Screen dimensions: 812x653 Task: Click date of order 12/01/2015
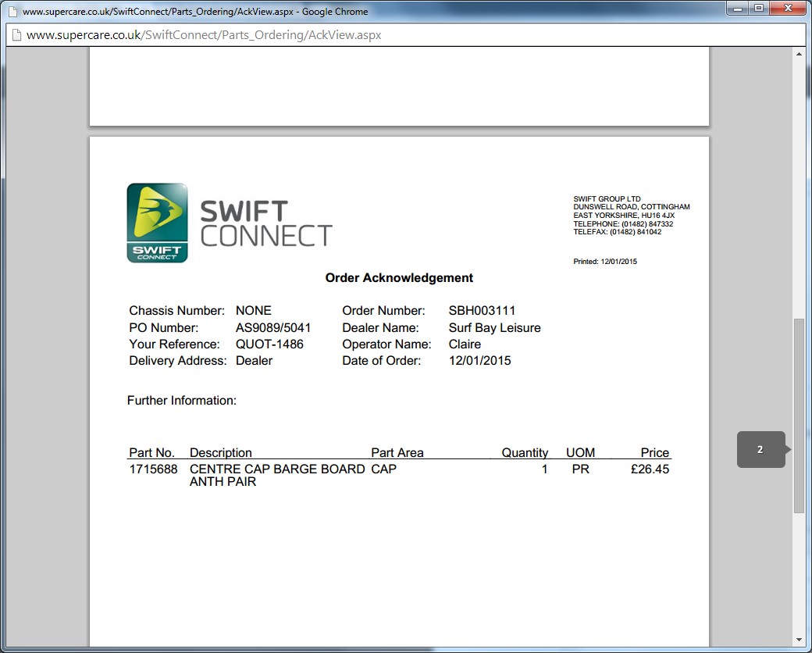[479, 361]
